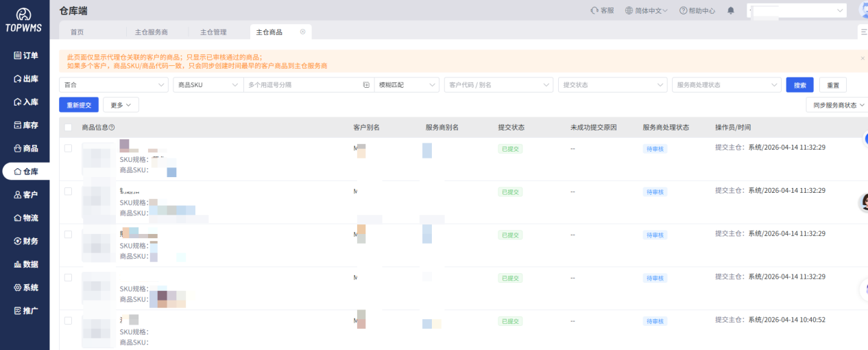Click the batch input icon in SKU field
Image resolution: width=868 pixels, height=350 pixels.
[x=366, y=84]
